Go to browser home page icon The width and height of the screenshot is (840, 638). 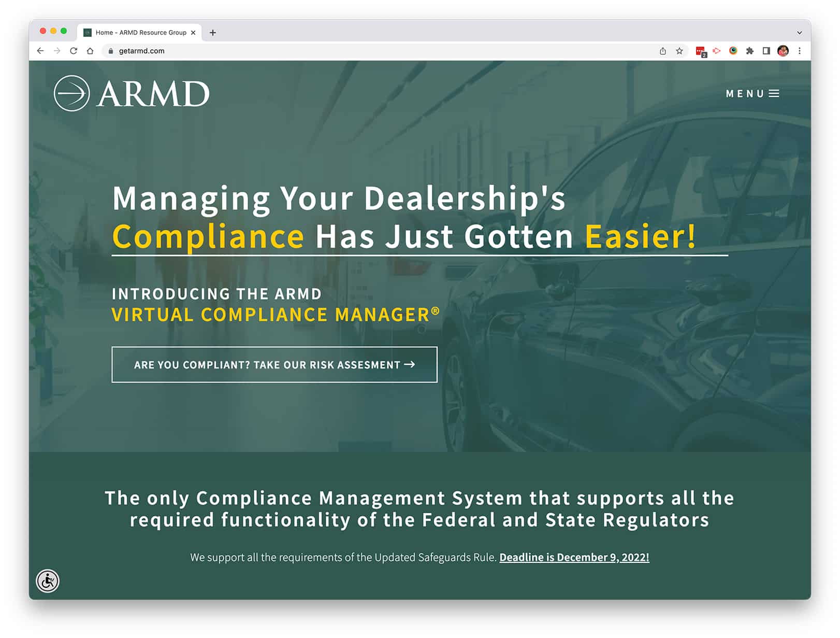pos(90,51)
